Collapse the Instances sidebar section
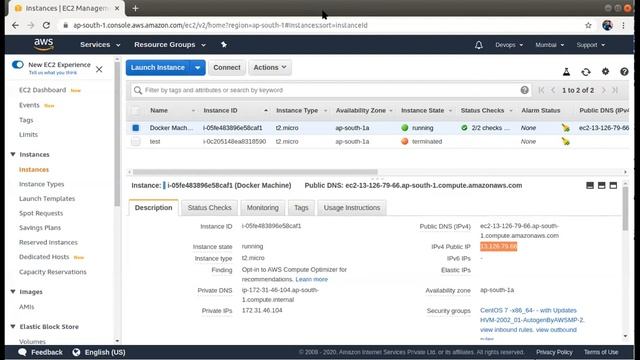This screenshot has height=360, width=640. click(x=13, y=154)
